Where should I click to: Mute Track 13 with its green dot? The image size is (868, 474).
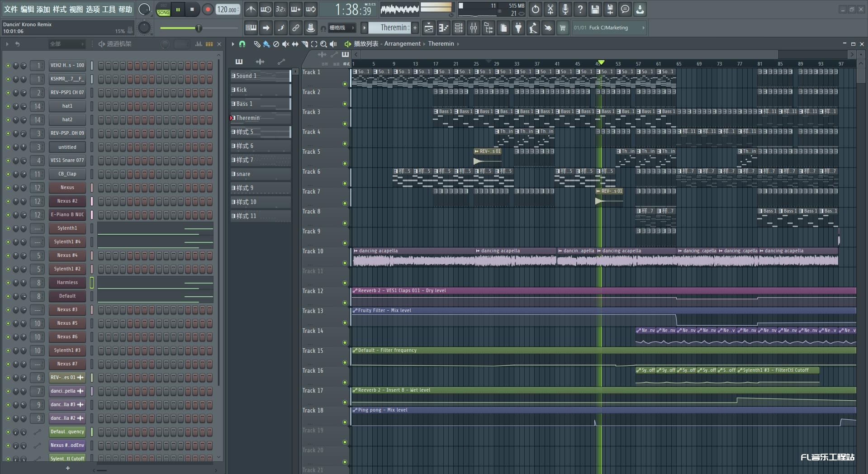click(x=345, y=322)
